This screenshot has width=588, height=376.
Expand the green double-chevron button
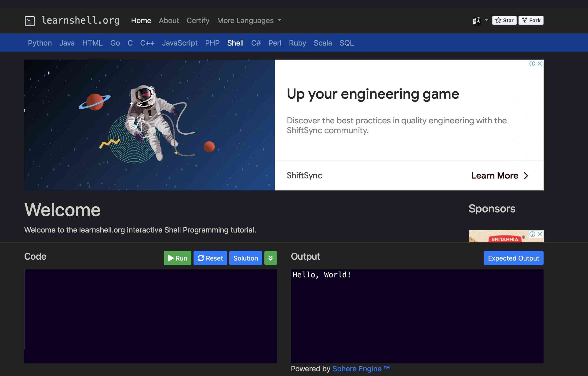(x=270, y=258)
